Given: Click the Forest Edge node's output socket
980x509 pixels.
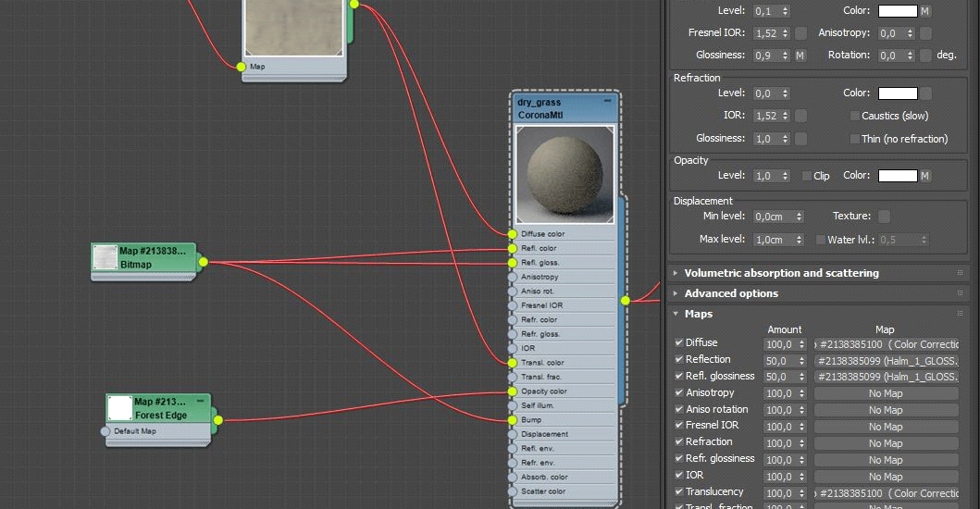Looking at the screenshot, I should (x=218, y=420).
